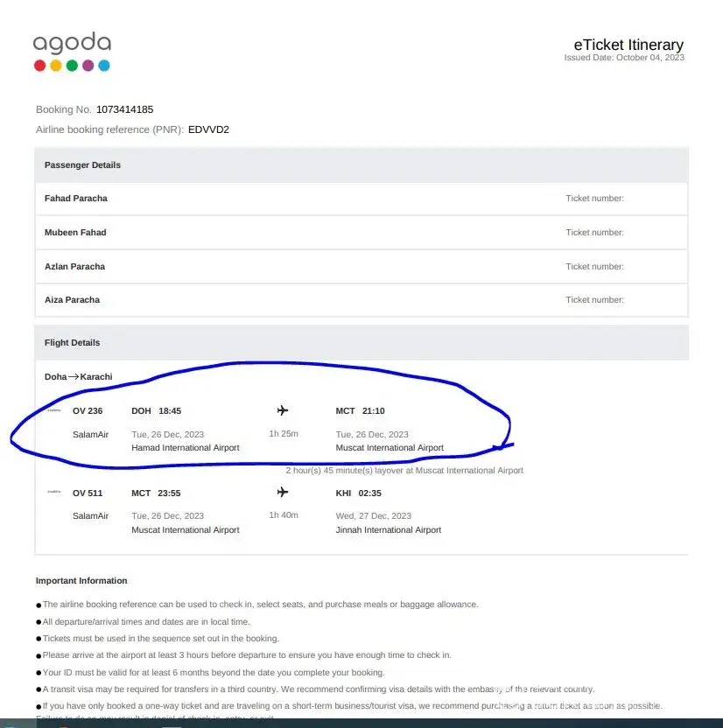Click the "SalamAir" label under OV 511
The image size is (723, 728).
tap(90, 516)
